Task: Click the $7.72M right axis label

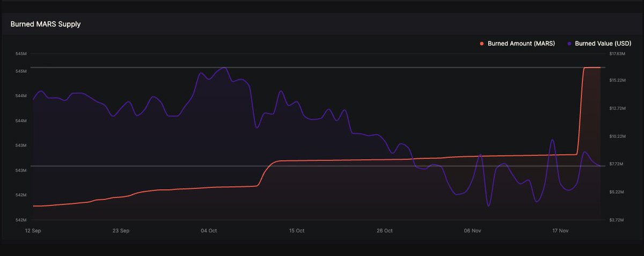Action: pyautogui.click(x=617, y=164)
